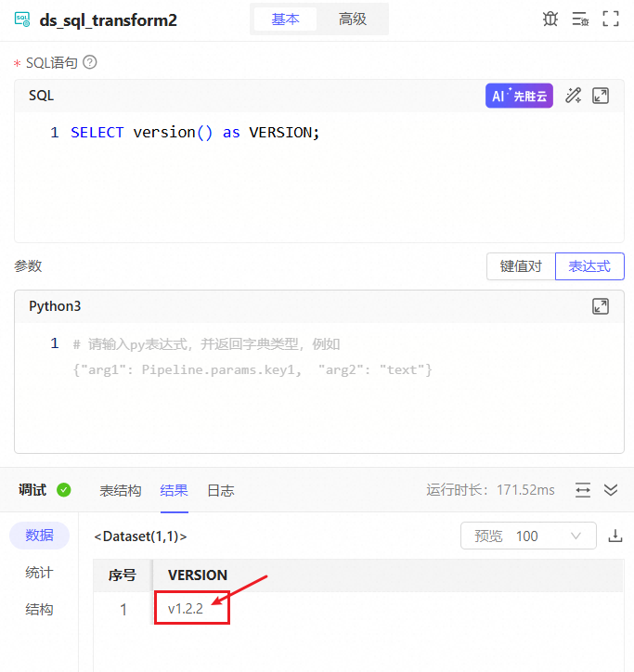Image resolution: width=634 pixels, height=672 pixels.
Task: Open the preview row count dropdown
Action: [x=528, y=536]
